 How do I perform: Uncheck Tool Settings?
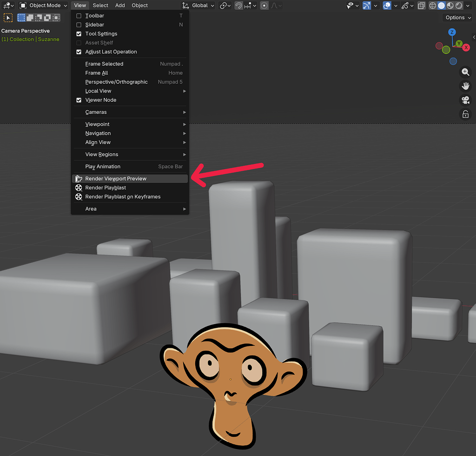click(79, 34)
